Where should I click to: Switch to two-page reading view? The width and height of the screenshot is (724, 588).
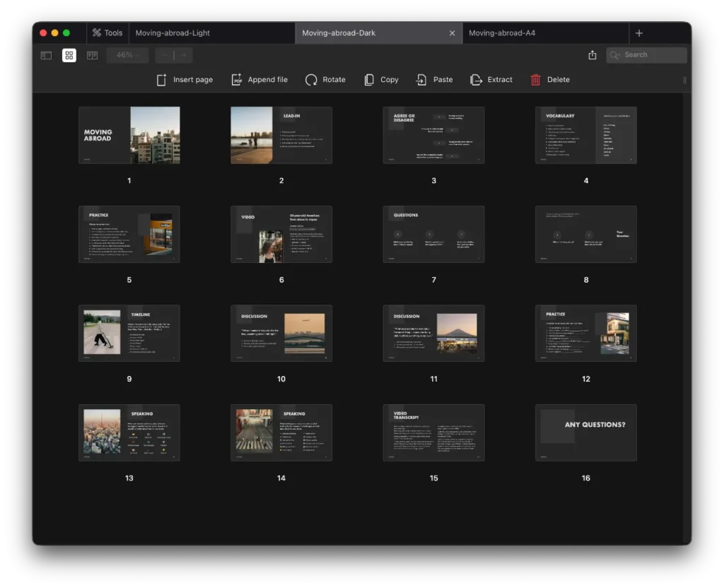click(x=93, y=55)
